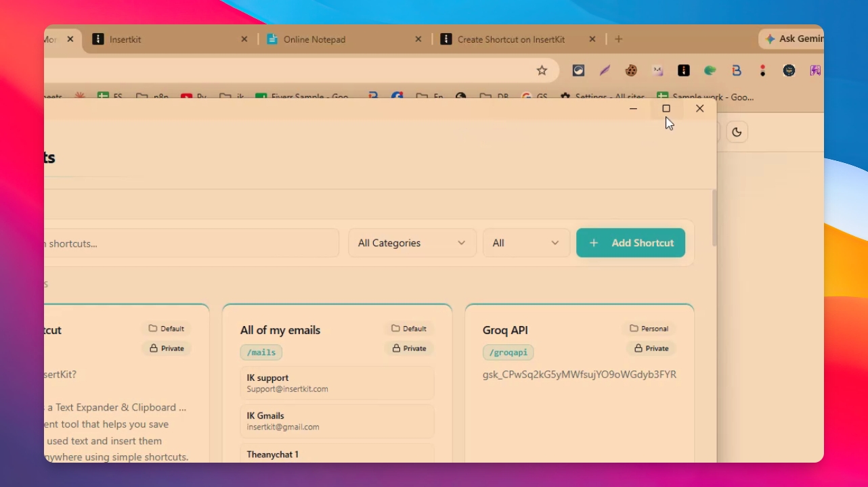The width and height of the screenshot is (868, 487).
Task: Click the Default folder tag on All of my emails
Action: tap(409, 329)
